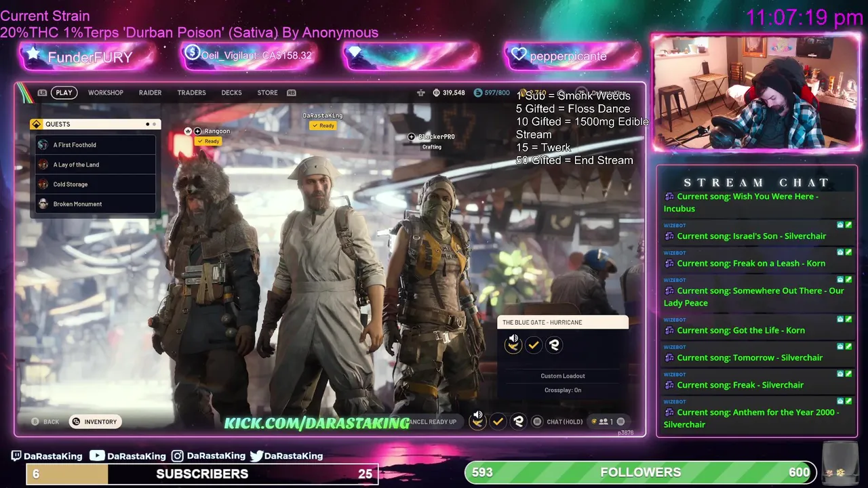Click the crown icon beside Rangoon

tap(188, 131)
